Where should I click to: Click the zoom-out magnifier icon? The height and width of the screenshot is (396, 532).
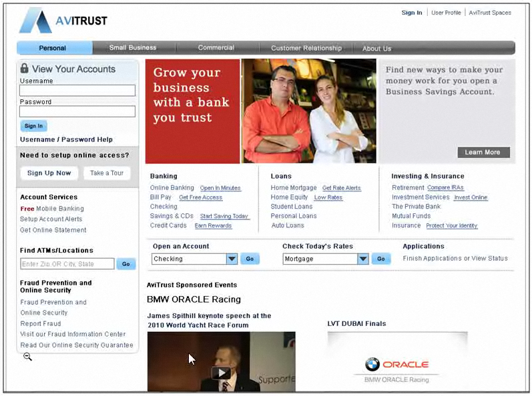pyautogui.click(x=27, y=357)
